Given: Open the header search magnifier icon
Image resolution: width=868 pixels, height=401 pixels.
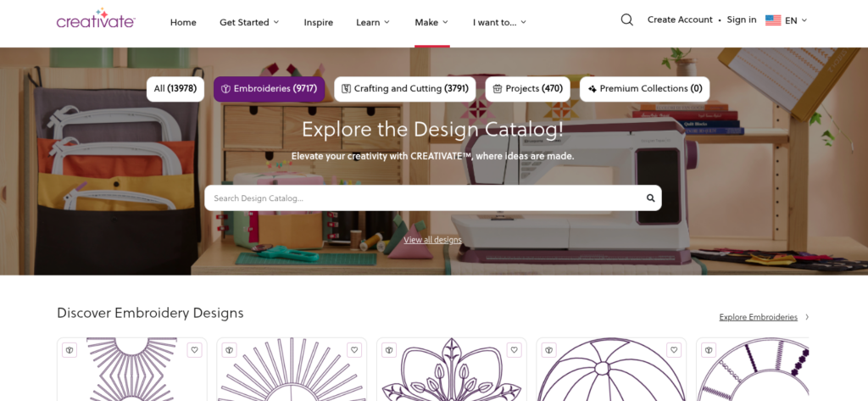Looking at the screenshot, I should pyautogui.click(x=626, y=20).
